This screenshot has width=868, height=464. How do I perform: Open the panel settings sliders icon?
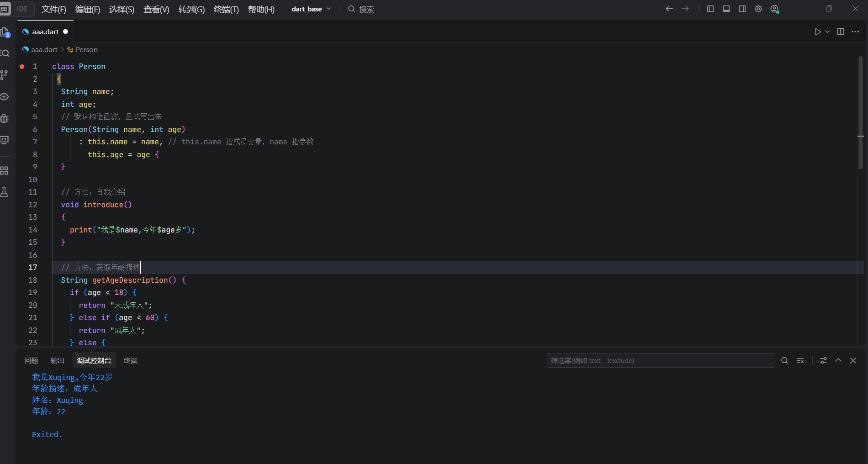click(823, 360)
